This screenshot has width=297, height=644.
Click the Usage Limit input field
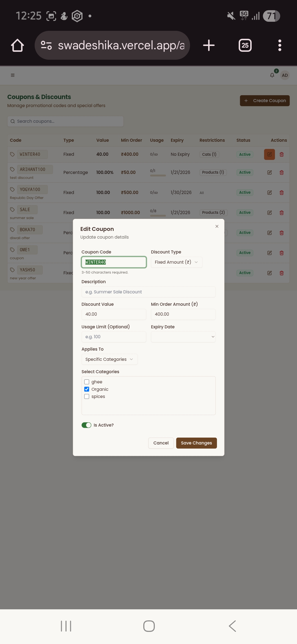click(114, 337)
